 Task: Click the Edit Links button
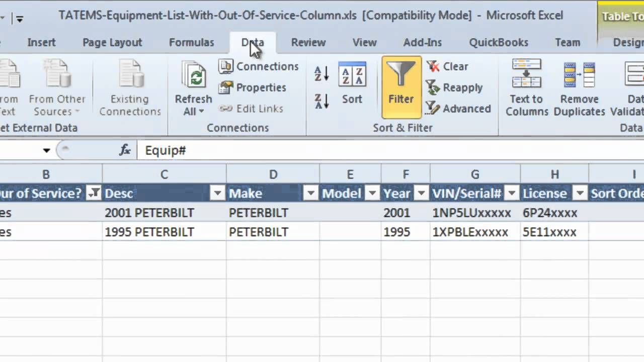(x=252, y=109)
